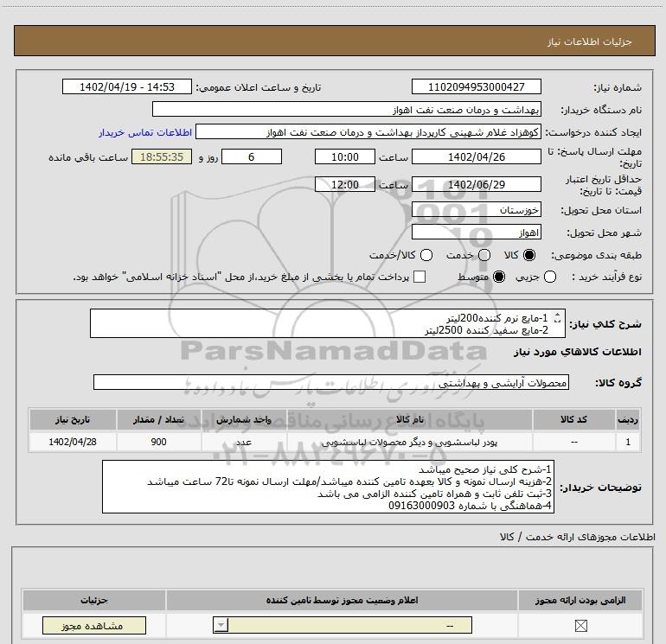The image size is (666, 644).
Task: Click column header ردیف
Action: (x=628, y=419)
